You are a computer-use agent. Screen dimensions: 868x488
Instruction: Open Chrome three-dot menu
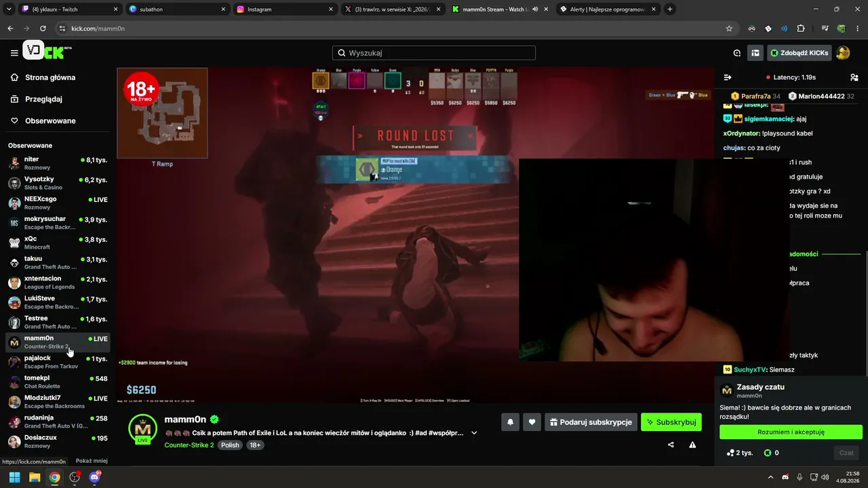pyautogui.click(x=857, y=28)
